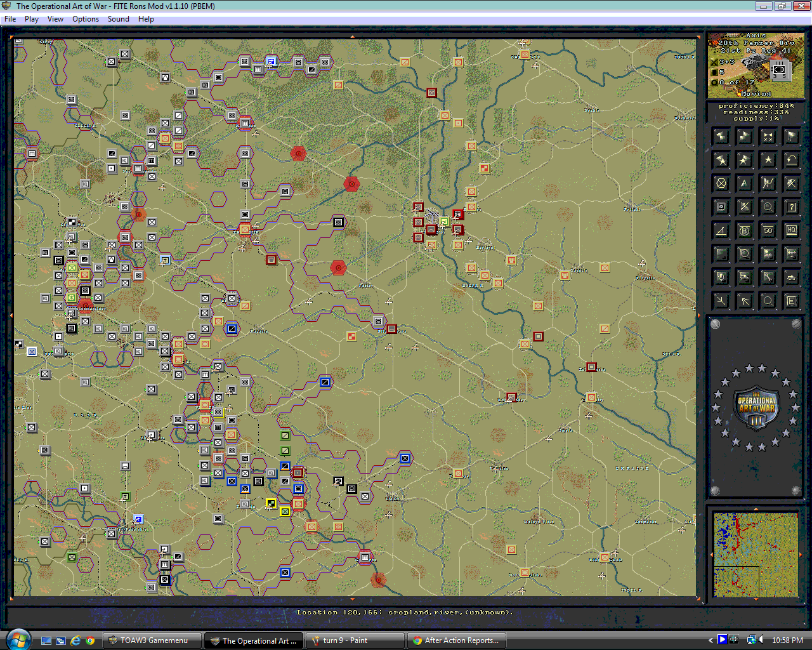Screen dimensions: 812x650
Task: Launch Internet Explorer from quick launch
Action: coord(75,640)
